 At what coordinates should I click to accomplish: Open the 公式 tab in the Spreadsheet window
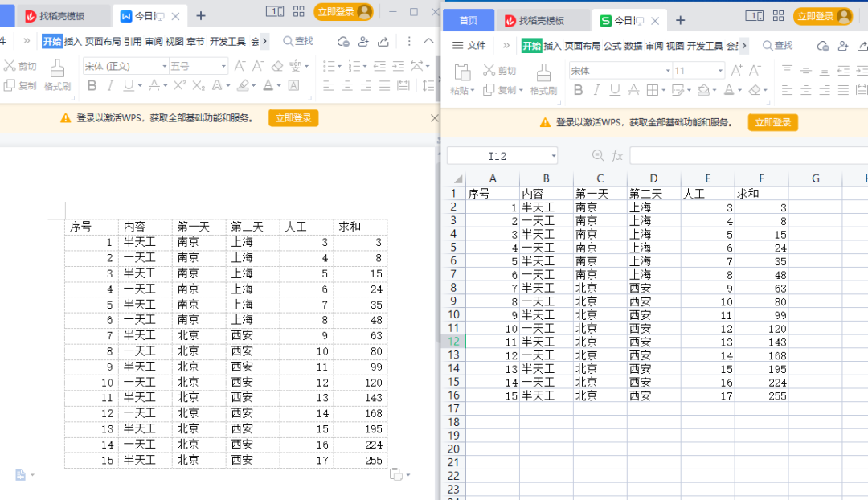coord(612,46)
